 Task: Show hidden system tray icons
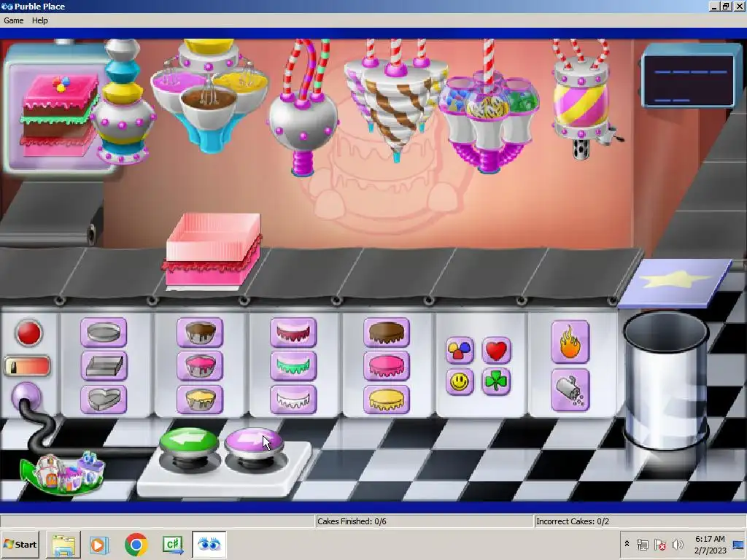[627, 543]
